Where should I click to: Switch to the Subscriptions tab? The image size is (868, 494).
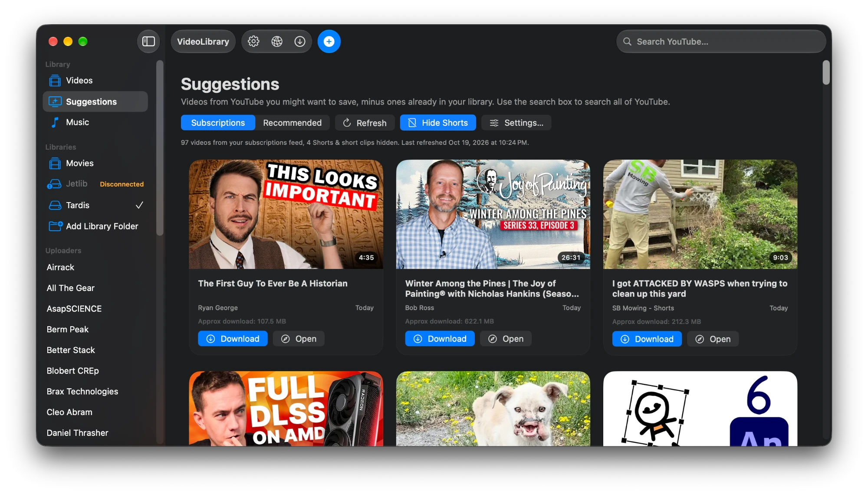click(218, 123)
